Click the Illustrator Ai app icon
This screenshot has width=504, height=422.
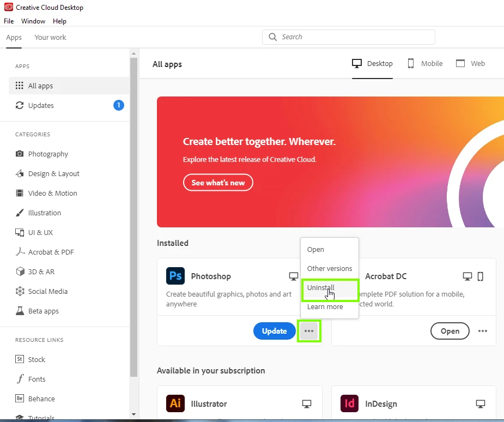click(x=175, y=403)
